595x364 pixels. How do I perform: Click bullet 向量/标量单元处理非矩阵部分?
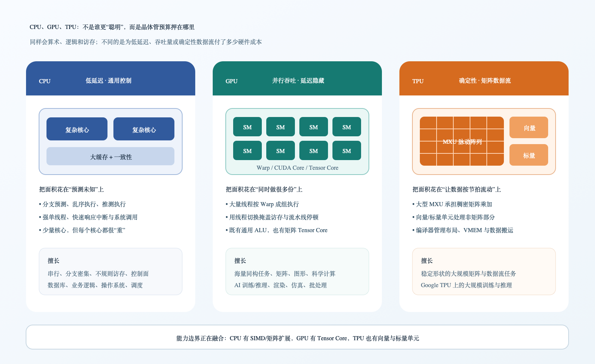point(453,217)
